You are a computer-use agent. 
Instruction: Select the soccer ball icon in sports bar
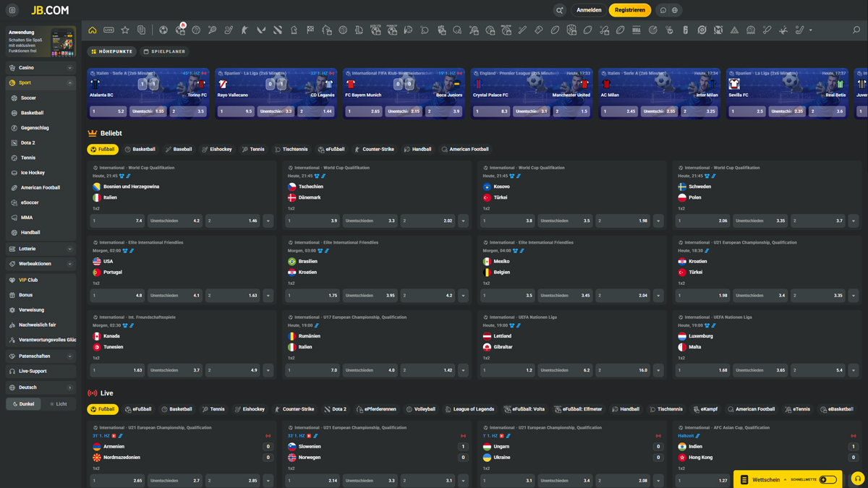point(163,30)
